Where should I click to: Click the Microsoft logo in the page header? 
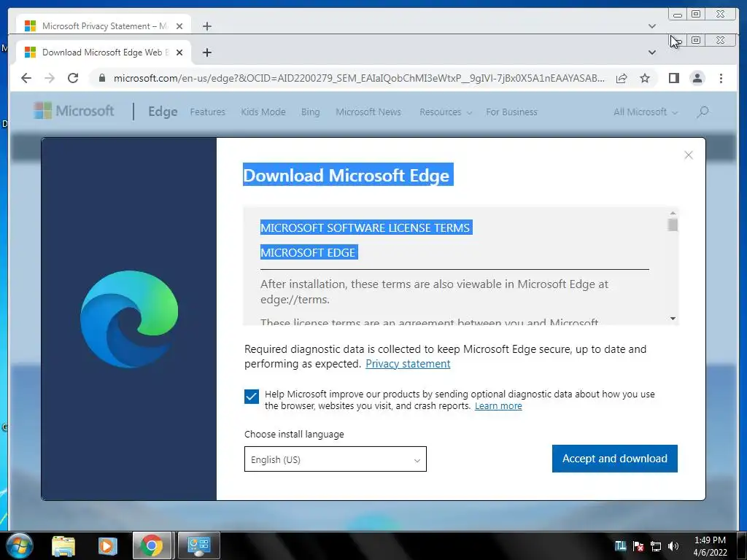pyautogui.click(x=74, y=111)
